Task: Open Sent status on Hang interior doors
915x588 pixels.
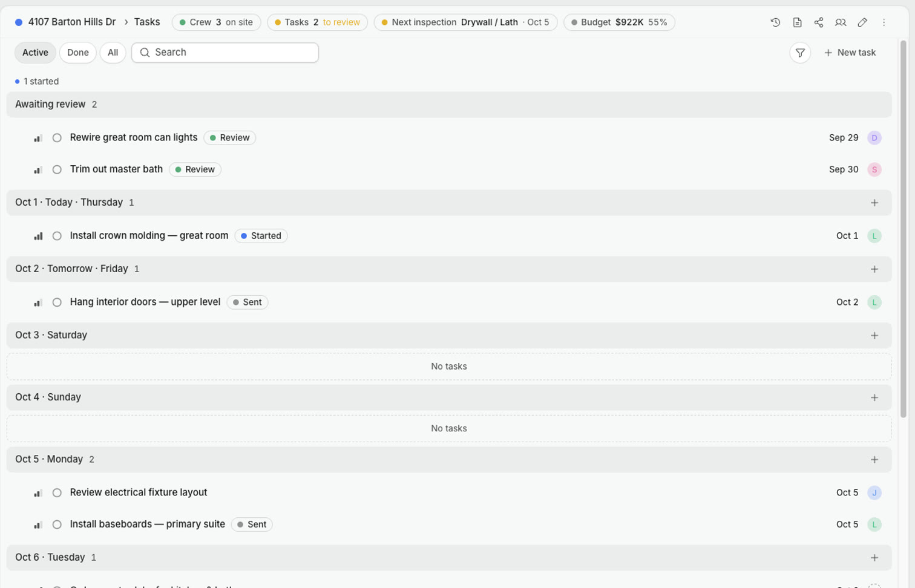Action: [x=248, y=302]
